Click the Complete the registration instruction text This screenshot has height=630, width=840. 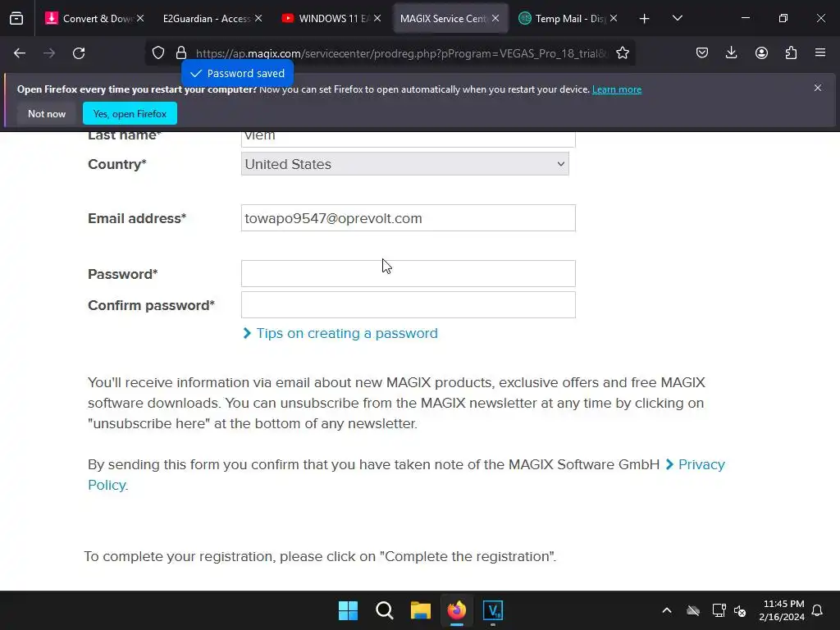321,557
